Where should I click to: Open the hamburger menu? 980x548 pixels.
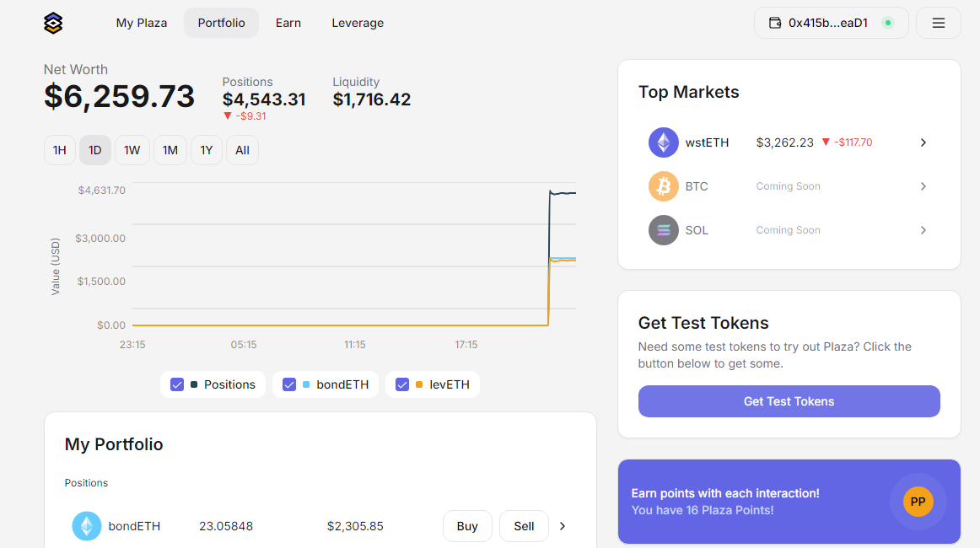(x=938, y=23)
